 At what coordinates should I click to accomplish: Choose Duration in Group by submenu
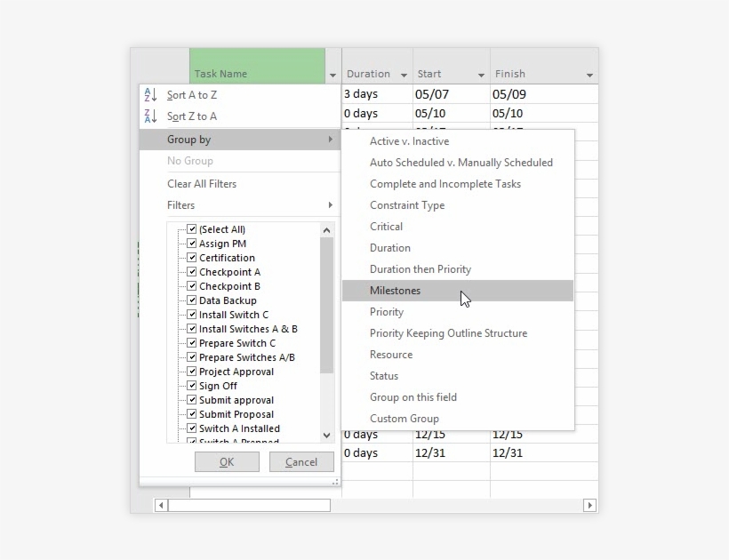[x=458, y=248]
